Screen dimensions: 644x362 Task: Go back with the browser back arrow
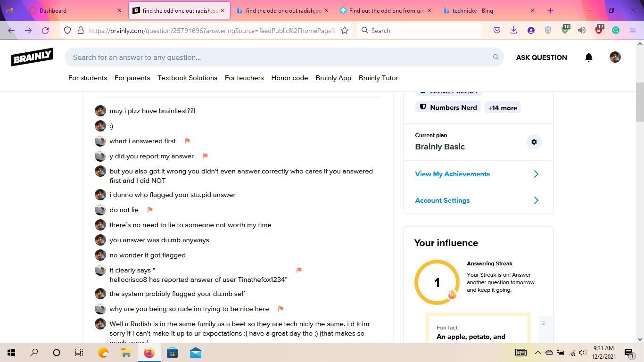point(11,31)
